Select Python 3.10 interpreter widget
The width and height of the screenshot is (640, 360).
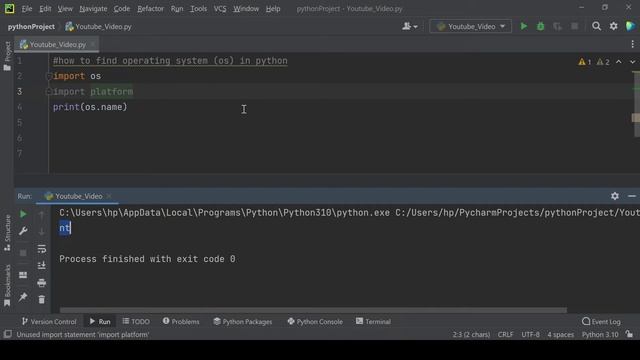click(600, 335)
